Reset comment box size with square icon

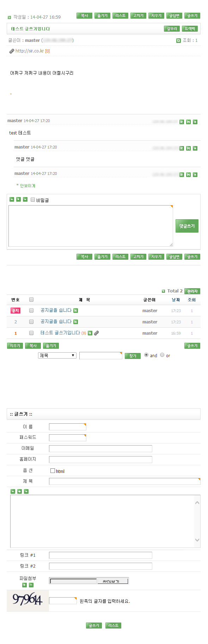18,199
